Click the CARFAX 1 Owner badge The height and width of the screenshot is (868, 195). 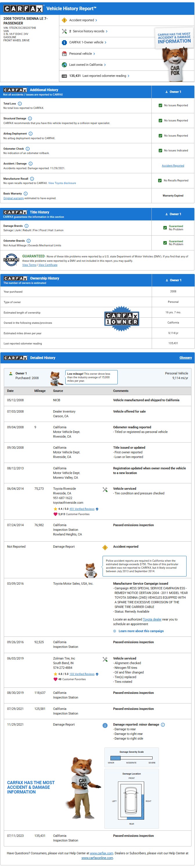[x=121, y=319]
